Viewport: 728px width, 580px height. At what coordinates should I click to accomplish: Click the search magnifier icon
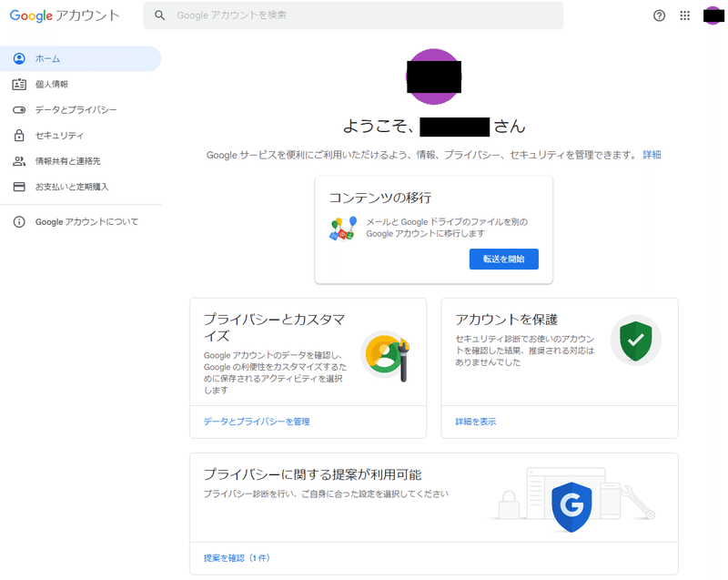(160, 15)
